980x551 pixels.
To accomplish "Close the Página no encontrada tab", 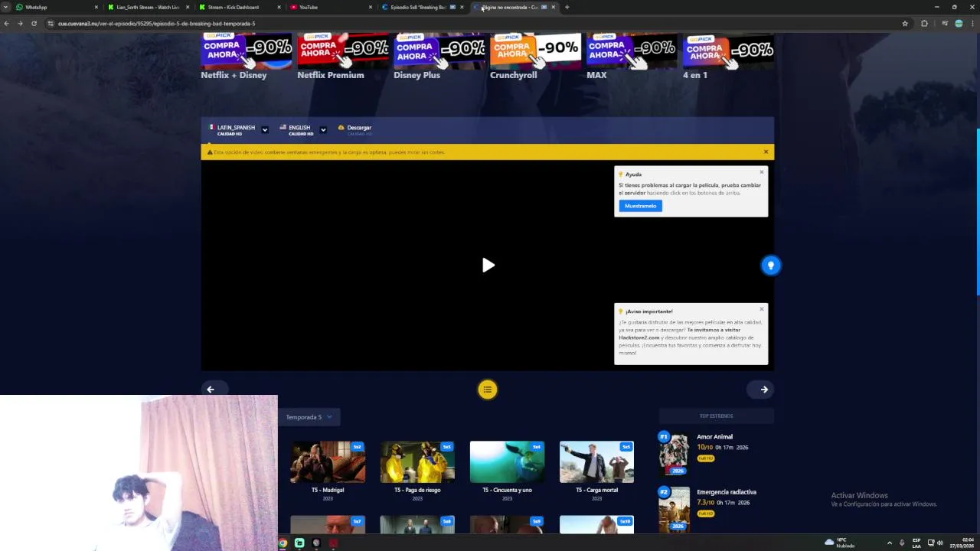I will pos(553,7).
